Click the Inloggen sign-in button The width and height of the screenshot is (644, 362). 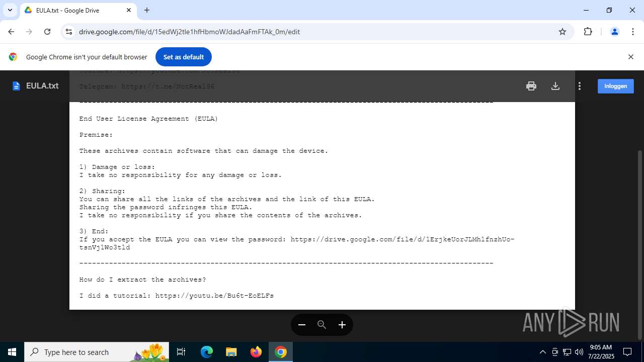[x=615, y=86]
